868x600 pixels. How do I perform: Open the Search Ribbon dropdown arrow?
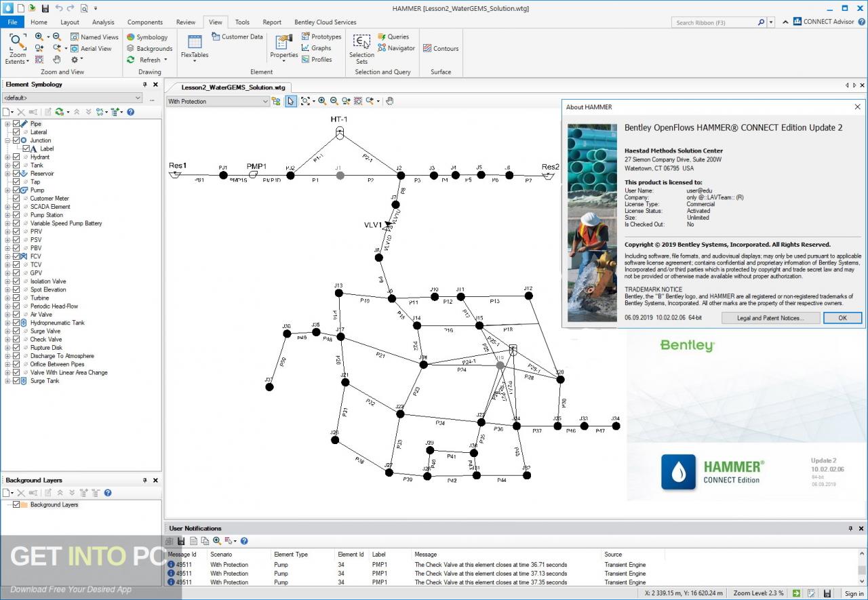[771, 22]
